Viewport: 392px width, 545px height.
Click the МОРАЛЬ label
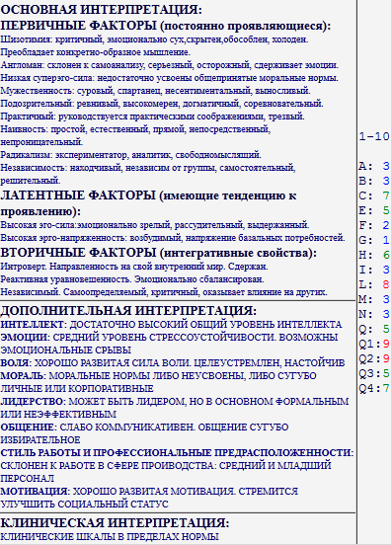(x=22, y=376)
